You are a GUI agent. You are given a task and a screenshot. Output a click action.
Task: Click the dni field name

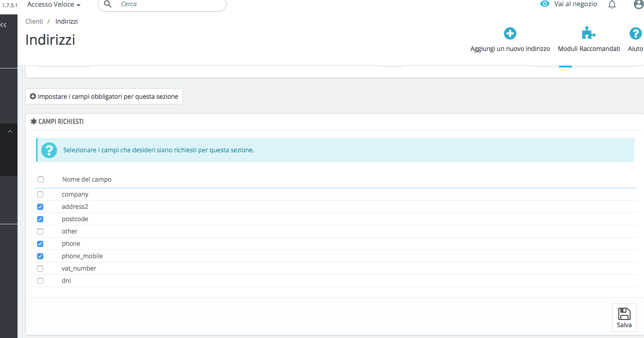click(66, 281)
